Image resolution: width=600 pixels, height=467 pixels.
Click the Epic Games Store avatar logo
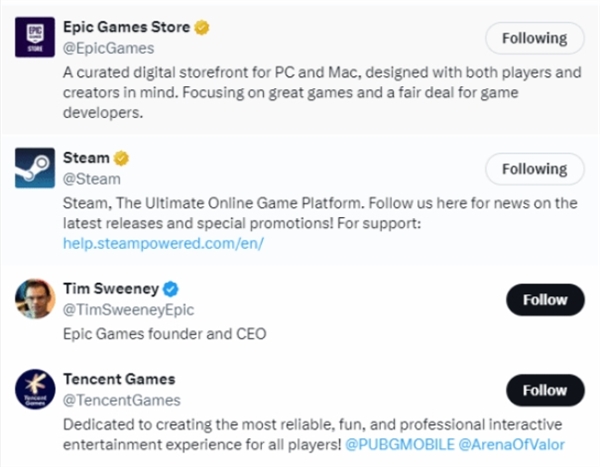[x=35, y=38]
